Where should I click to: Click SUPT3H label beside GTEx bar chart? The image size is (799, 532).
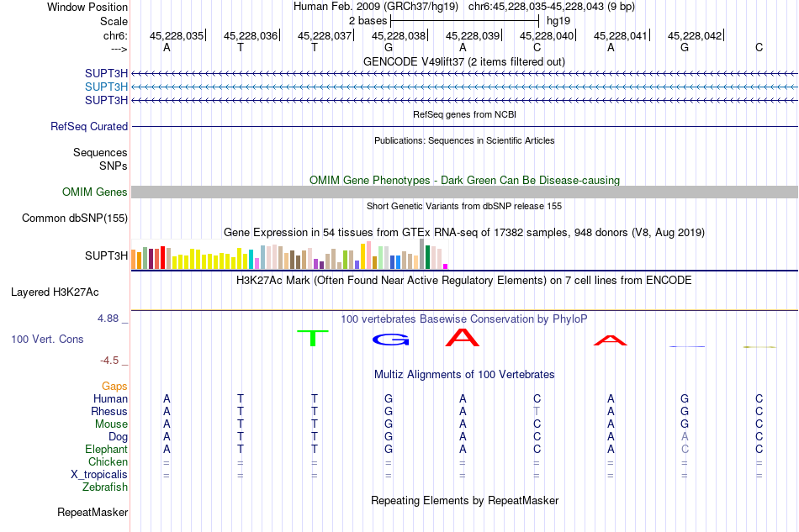106,255
